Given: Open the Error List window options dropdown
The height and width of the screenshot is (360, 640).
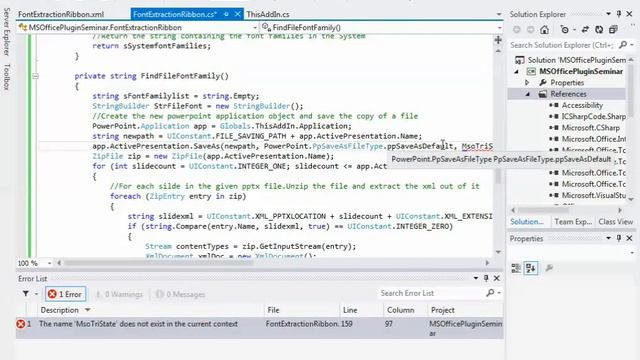Looking at the screenshot, I should click(476, 278).
